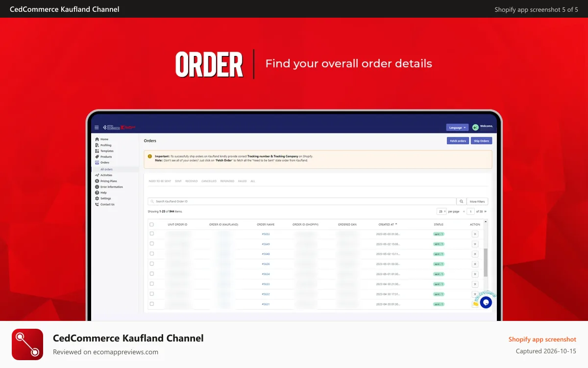
Task: Tick the checkbox for order #5634
Action: [152, 274]
